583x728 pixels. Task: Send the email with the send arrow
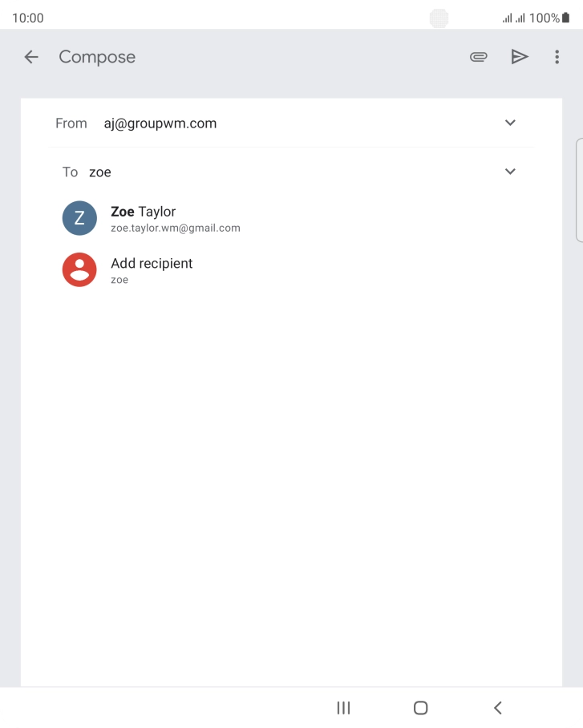pyautogui.click(x=520, y=57)
